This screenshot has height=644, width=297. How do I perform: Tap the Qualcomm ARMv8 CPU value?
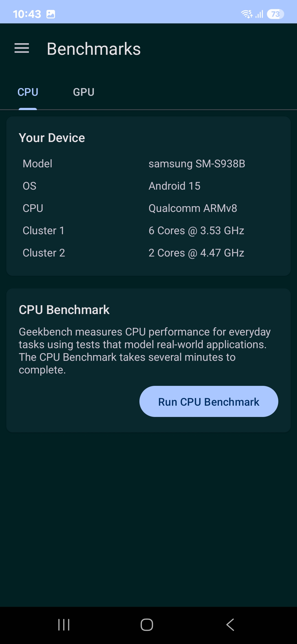pos(193,208)
